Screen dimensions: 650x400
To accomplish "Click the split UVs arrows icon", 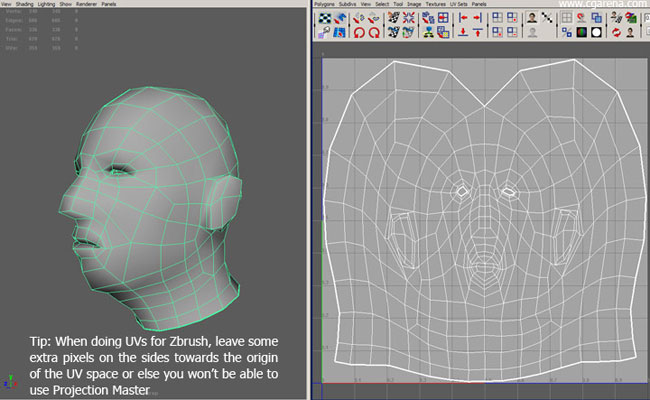I will (x=408, y=18).
